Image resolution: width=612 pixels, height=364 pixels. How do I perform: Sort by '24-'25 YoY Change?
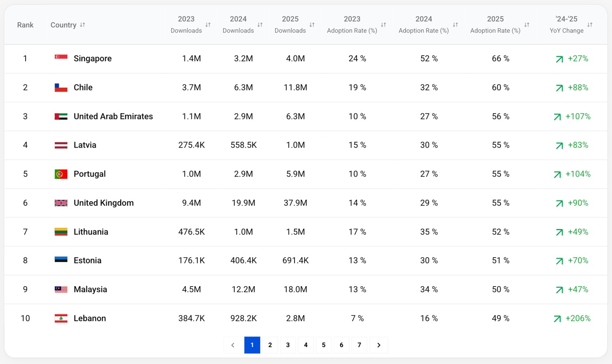click(590, 25)
